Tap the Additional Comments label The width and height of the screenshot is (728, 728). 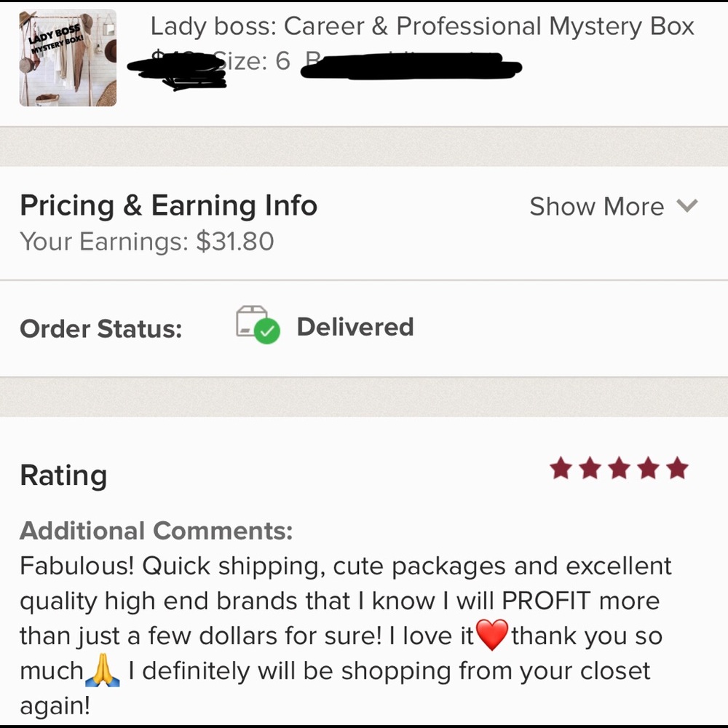(156, 531)
